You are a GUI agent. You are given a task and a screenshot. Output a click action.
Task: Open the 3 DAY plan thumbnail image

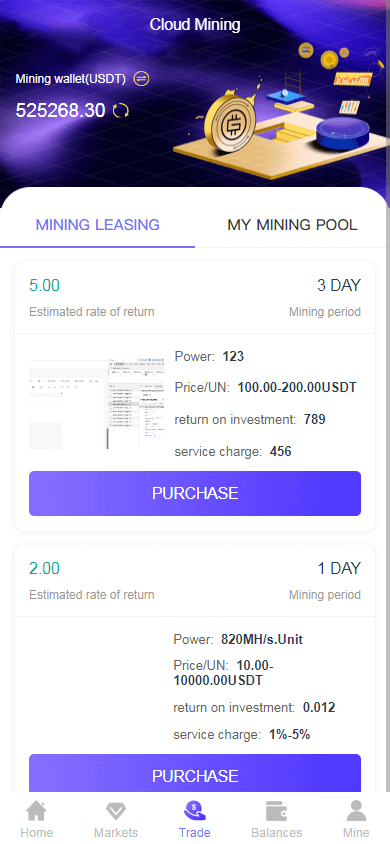pos(97,403)
